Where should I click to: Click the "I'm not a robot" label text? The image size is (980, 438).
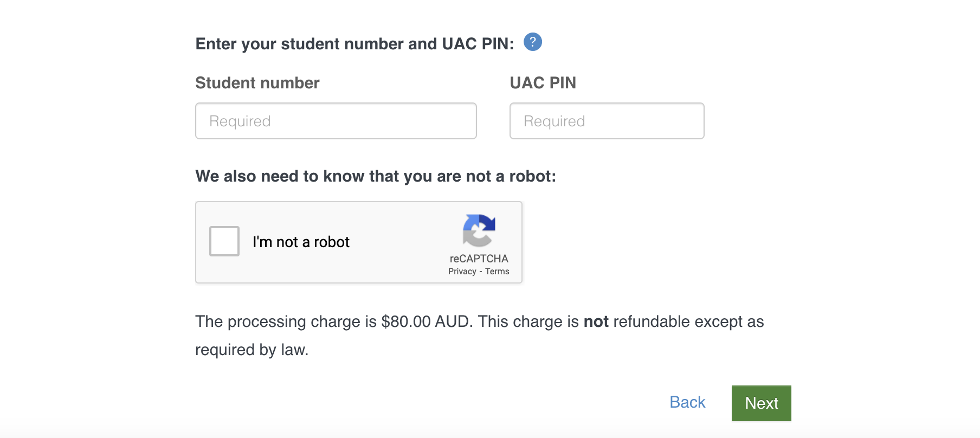(x=301, y=242)
